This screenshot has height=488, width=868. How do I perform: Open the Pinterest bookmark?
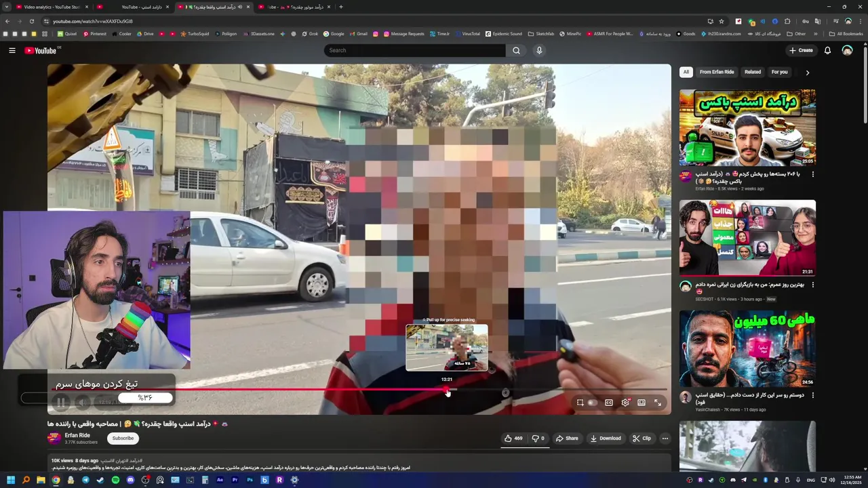click(x=94, y=33)
